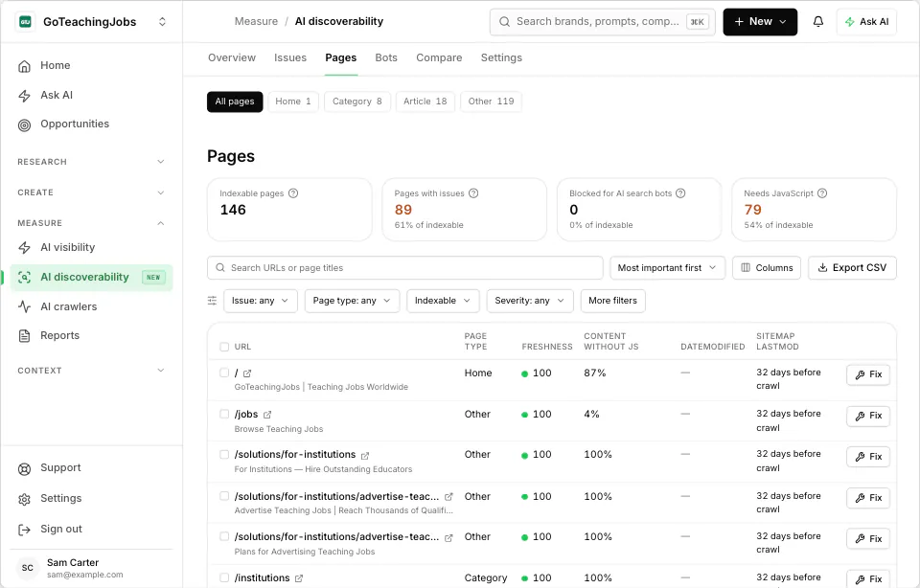
Task: Expand the Context section
Action: coord(91,371)
